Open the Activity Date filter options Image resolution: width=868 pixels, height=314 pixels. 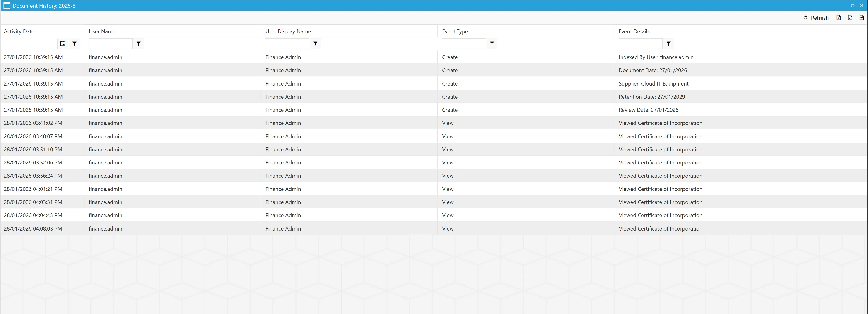(x=75, y=44)
